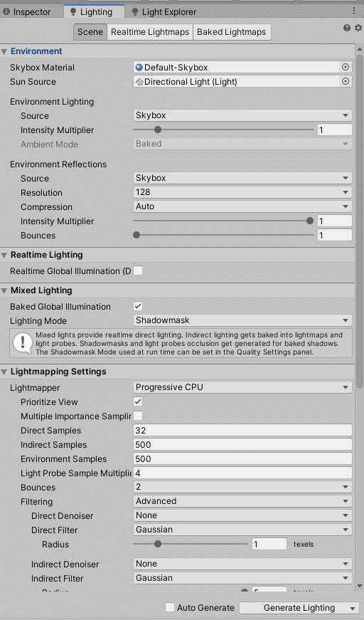Switch to the Inspector tab
The image size is (364, 620).
(27, 12)
